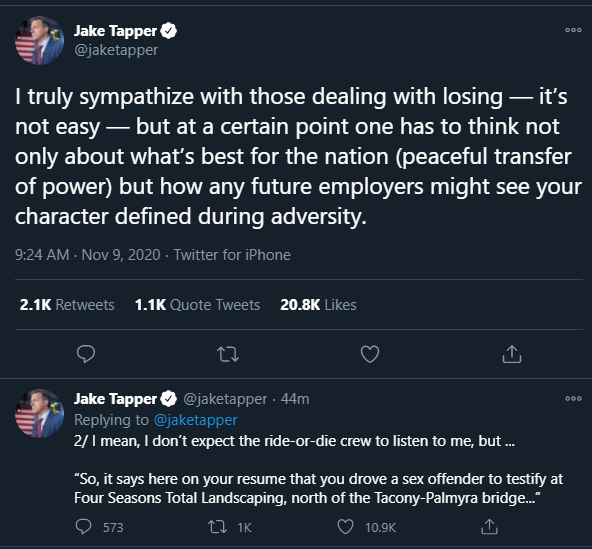Like the main tweet with the heart icon

click(370, 354)
